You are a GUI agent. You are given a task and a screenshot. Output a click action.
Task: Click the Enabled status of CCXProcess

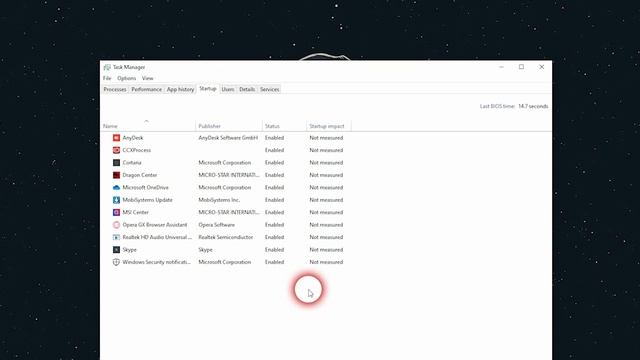[x=274, y=150]
